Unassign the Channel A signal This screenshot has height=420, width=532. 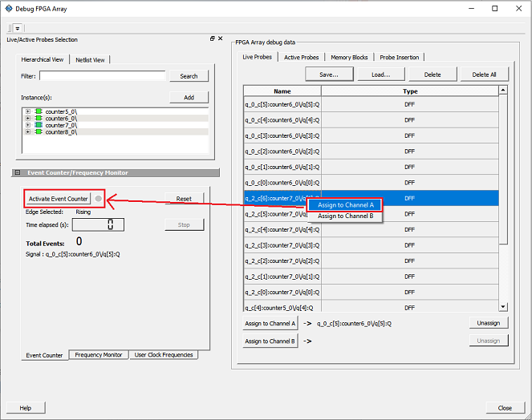(488, 323)
